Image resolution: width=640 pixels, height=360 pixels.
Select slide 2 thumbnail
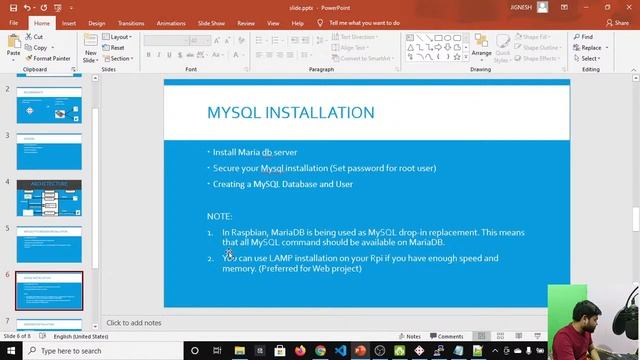click(49, 105)
